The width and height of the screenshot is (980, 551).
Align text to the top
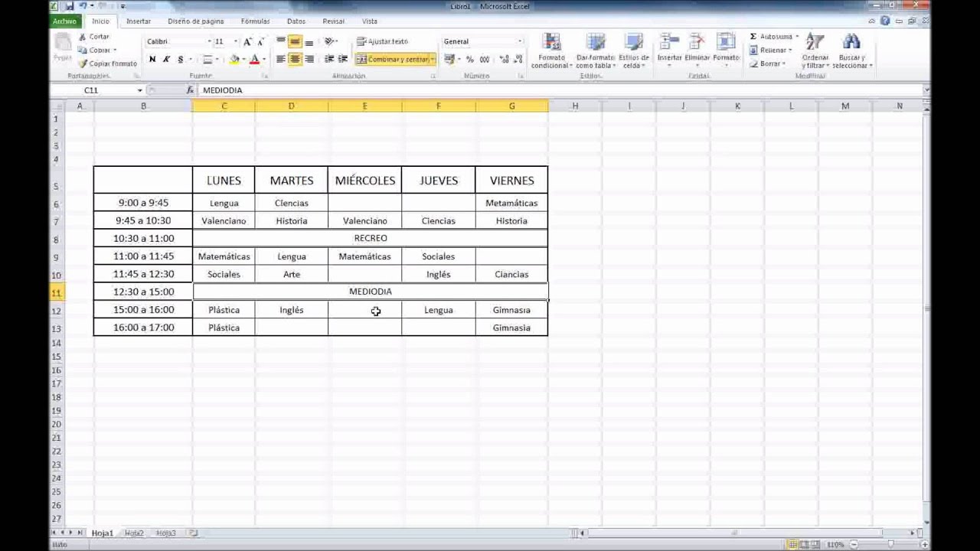281,41
